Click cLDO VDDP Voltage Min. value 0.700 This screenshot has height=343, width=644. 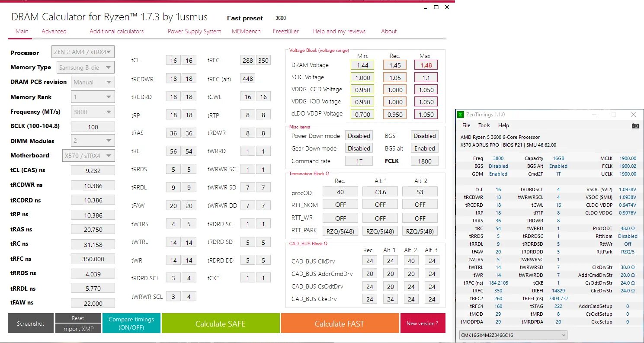362,114
